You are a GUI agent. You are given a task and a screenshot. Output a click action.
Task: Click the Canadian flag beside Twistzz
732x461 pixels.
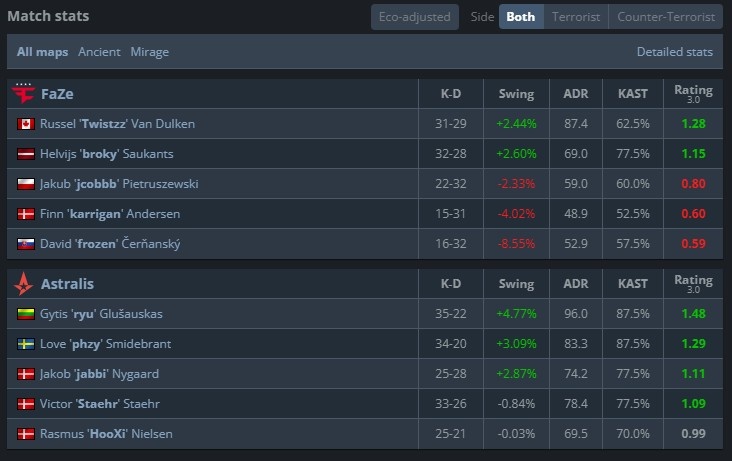click(x=26, y=124)
